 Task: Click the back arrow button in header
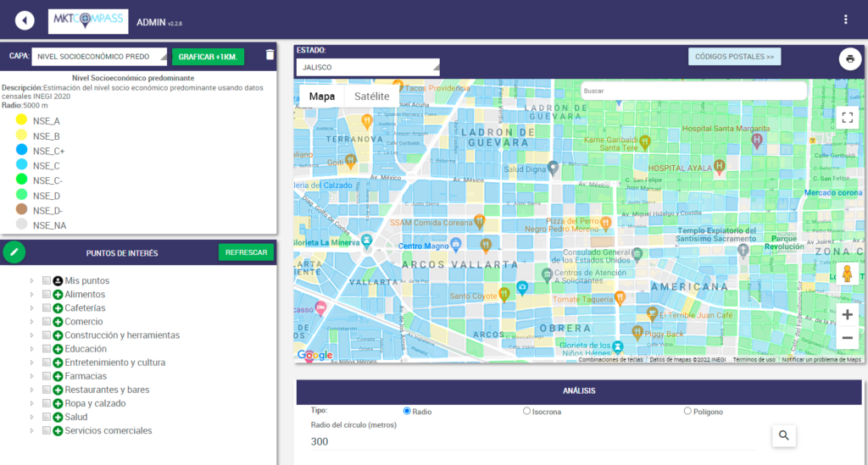(x=25, y=20)
